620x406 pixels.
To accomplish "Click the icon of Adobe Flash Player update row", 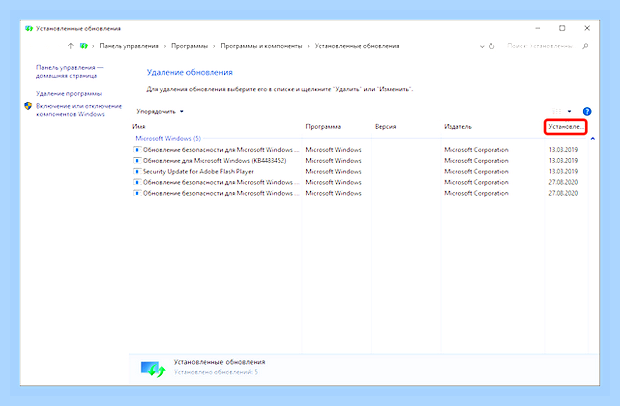I will [x=137, y=172].
